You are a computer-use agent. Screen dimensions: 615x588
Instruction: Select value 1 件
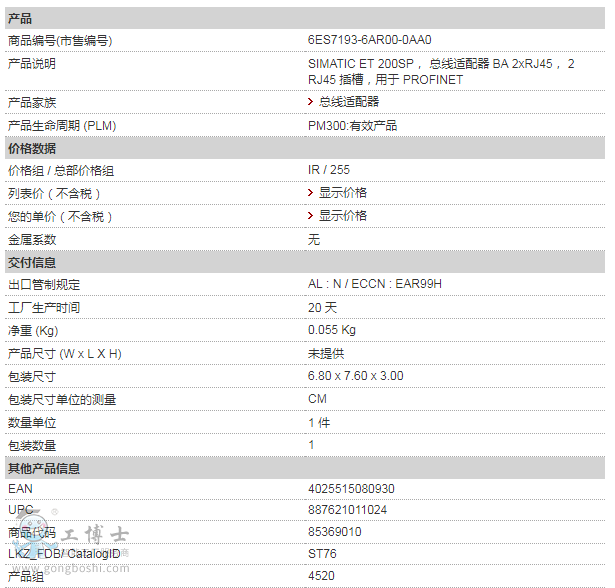(319, 423)
